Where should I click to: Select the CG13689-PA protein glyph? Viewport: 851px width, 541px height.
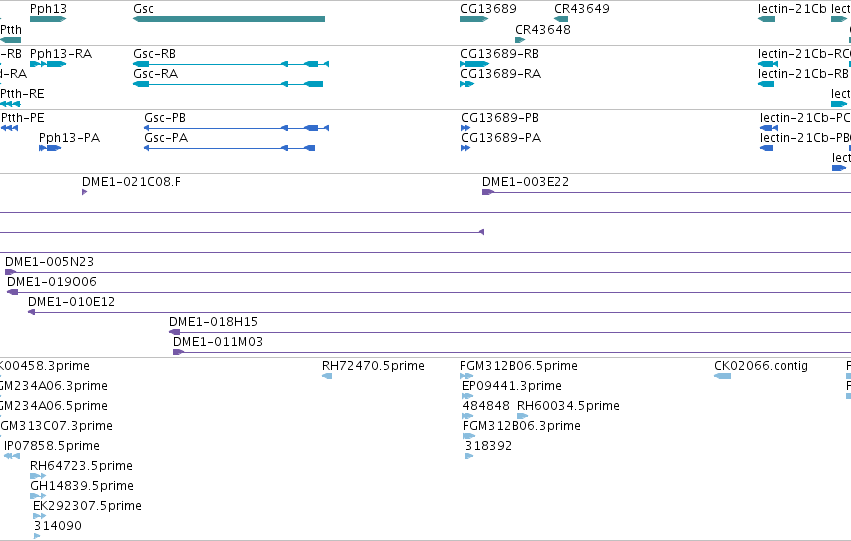(x=465, y=148)
